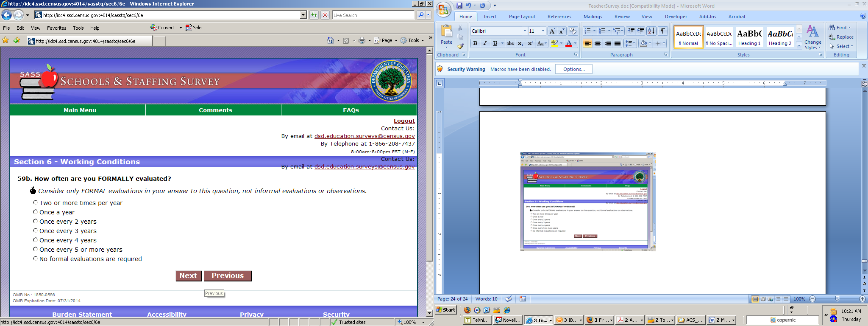
Task: Click the Increase Indent icon in Word
Action: [x=641, y=31]
